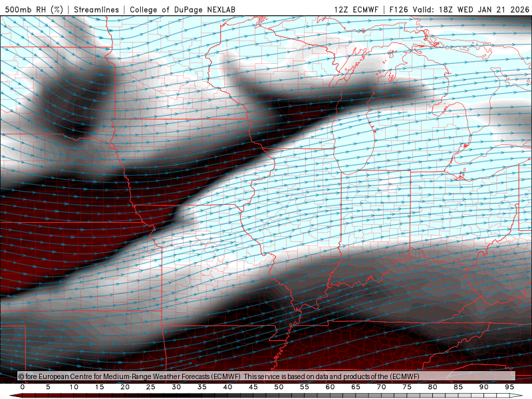Click the "F126 Valid: 18Z WED JAN 21 2026" text
This screenshot has height=399, width=532.
pyautogui.click(x=459, y=9)
